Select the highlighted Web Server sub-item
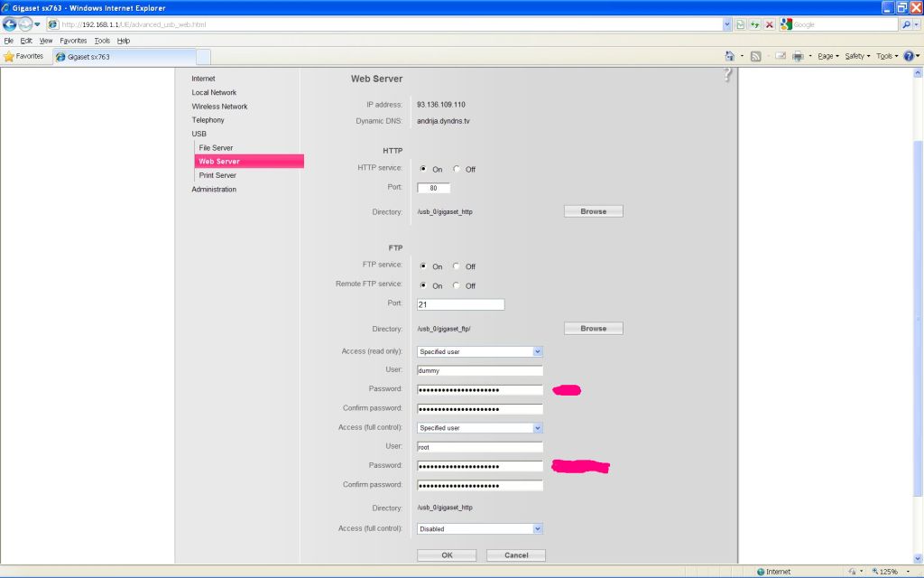Viewport: 924px width, 578px height. [x=249, y=161]
